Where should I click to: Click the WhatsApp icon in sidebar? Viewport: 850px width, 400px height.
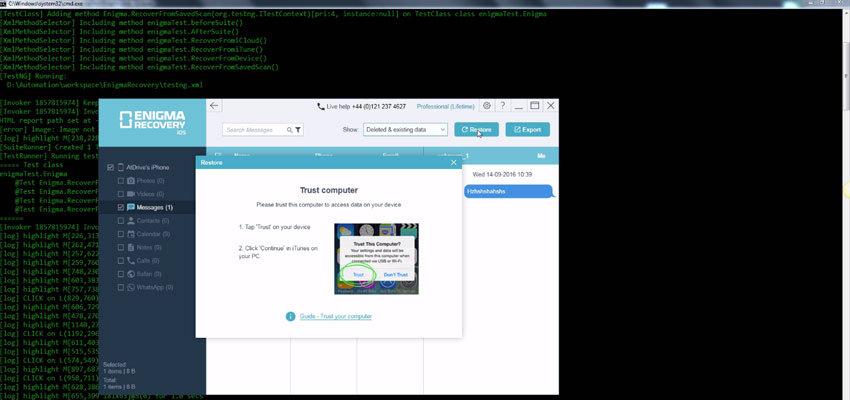[131, 287]
